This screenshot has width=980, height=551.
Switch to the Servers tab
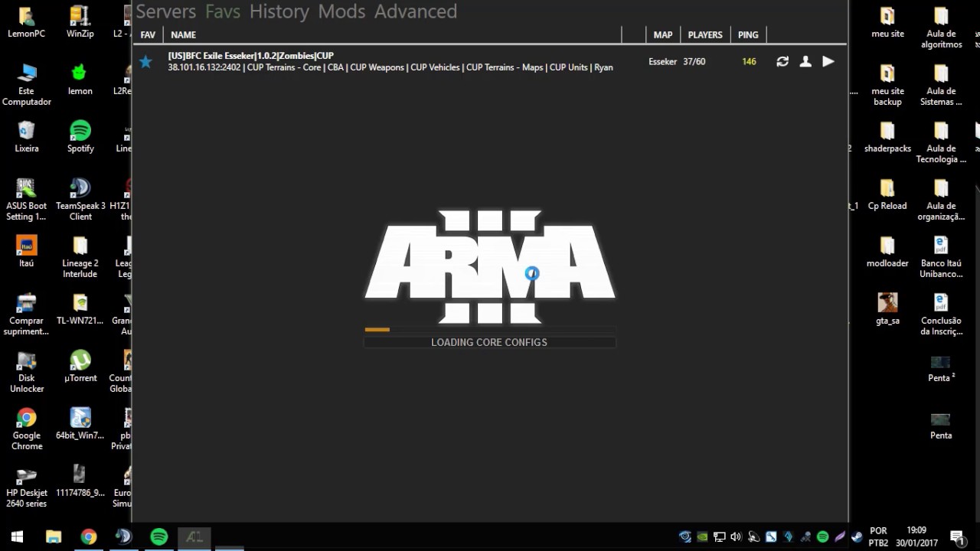(166, 11)
